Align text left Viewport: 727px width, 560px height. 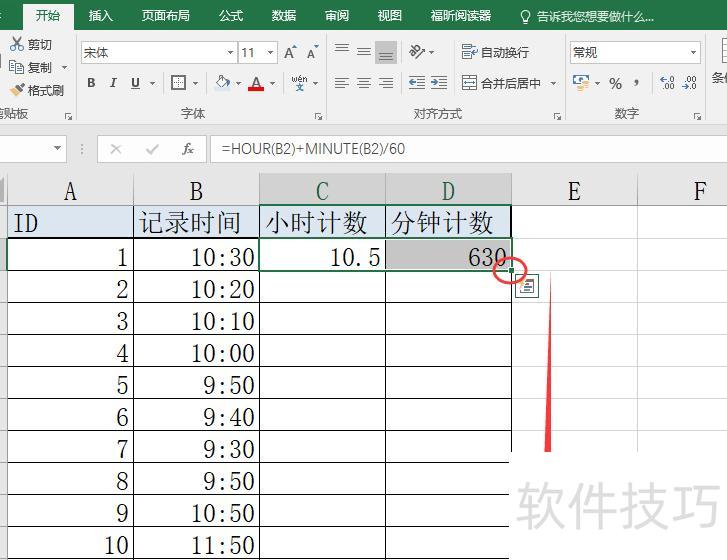(342, 83)
